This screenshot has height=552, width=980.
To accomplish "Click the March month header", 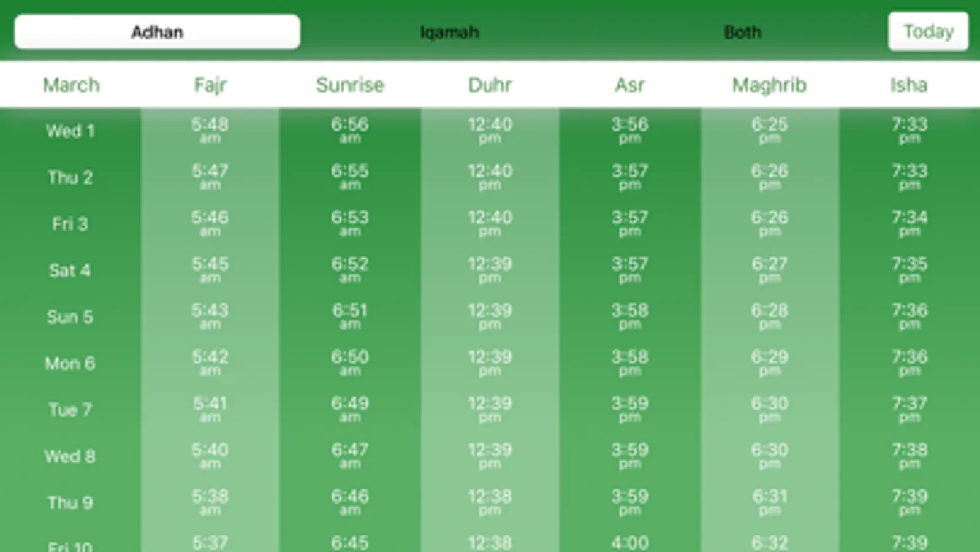I will (x=71, y=85).
